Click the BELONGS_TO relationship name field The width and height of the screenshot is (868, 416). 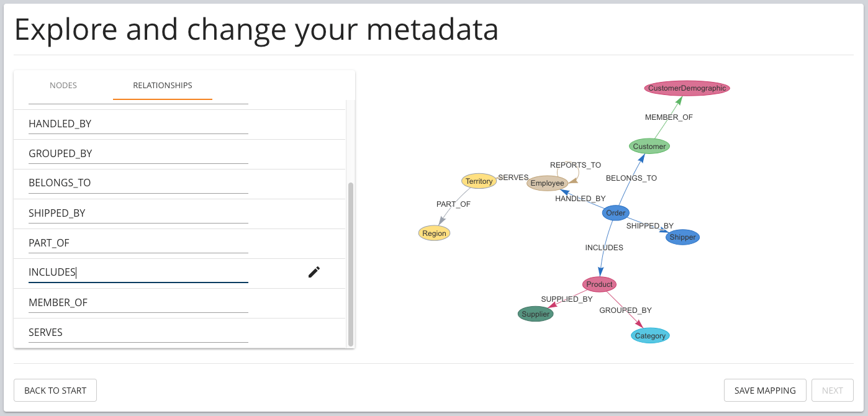(x=138, y=184)
